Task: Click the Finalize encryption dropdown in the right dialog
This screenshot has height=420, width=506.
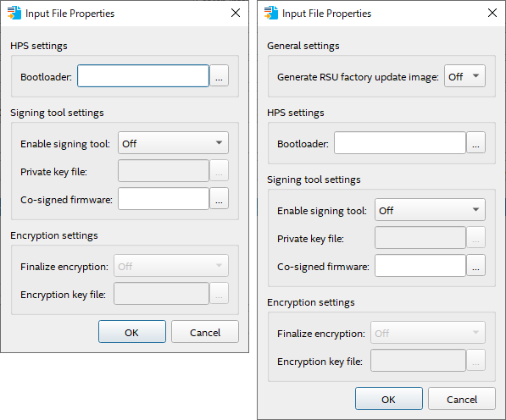Action: coord(427,332)
